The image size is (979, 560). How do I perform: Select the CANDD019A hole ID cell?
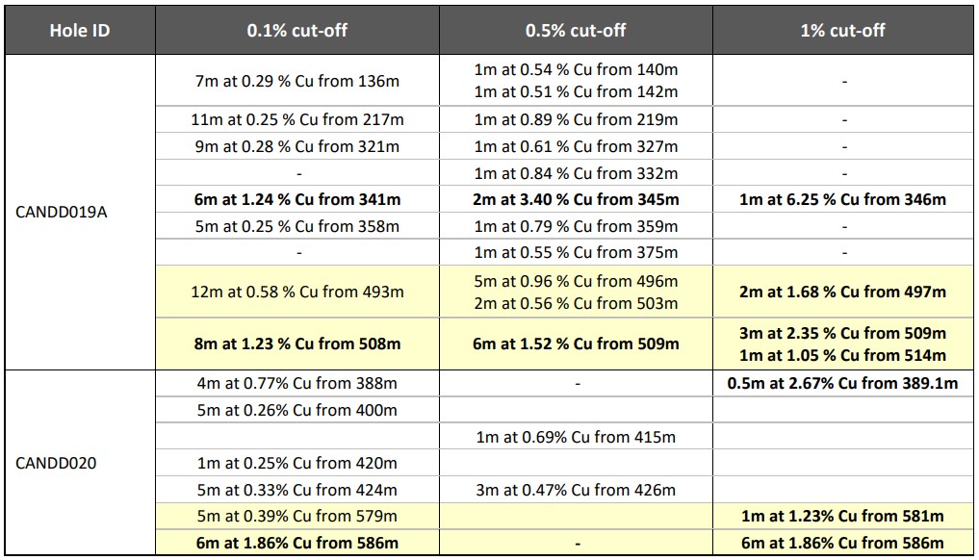coord(62,213)
